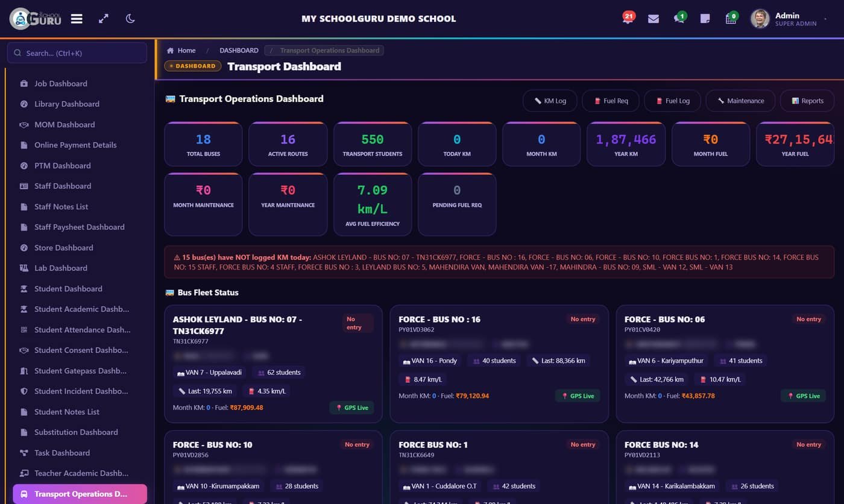Image resolution: width=844 pixels, height=504 pixels.
Task: Toggle dark mode with the moon icon
Action: [x=130, y=19]
